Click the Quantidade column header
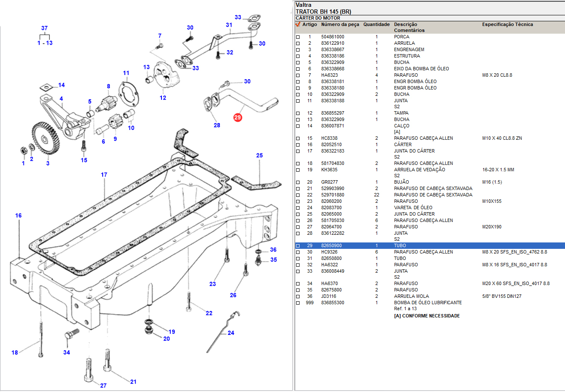The width and height of the screenshot is (565, 392). (376, 25)
